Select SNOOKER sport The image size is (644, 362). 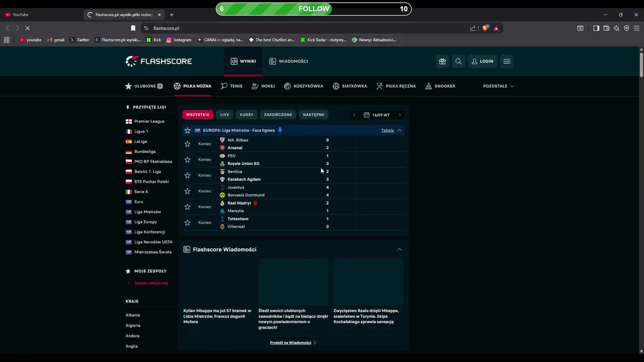click(440, 86)
